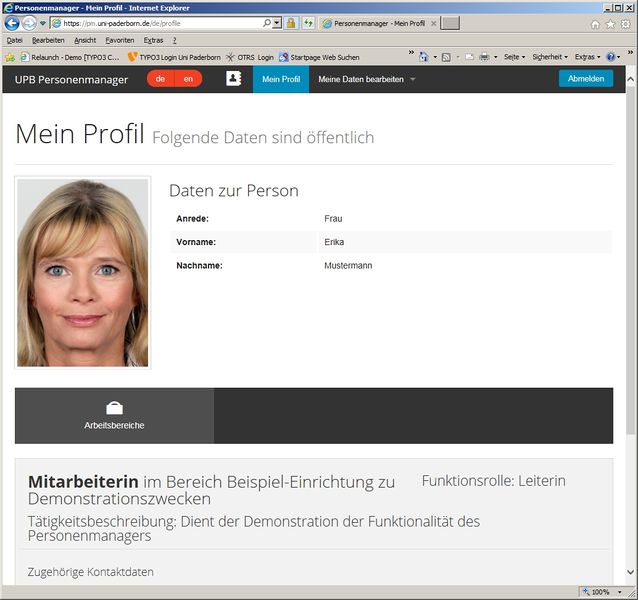638x600 pixels.
Task: Click the 'Funktionsrolle: Leiterin' text
Action: (x=494, y=481)
